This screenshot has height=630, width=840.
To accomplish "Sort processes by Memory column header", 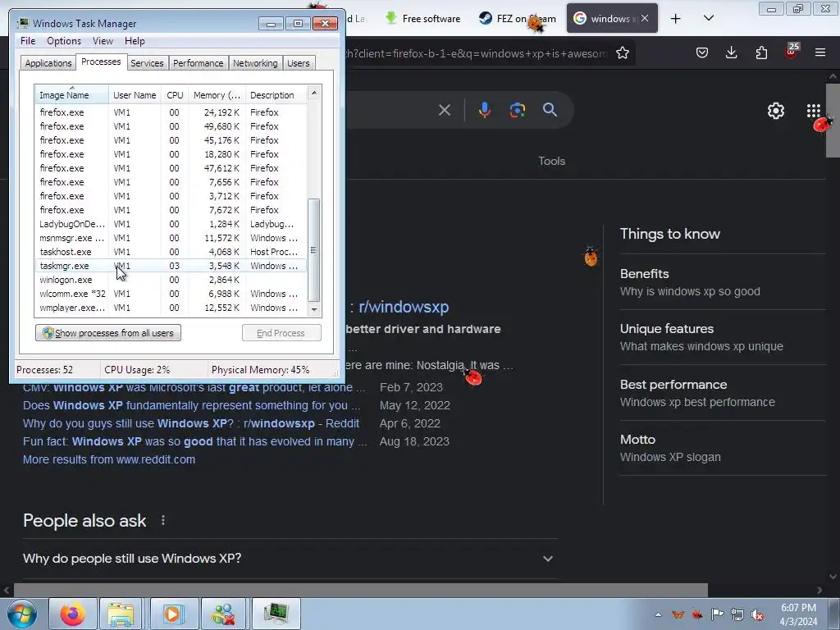I will click(217, 95).
